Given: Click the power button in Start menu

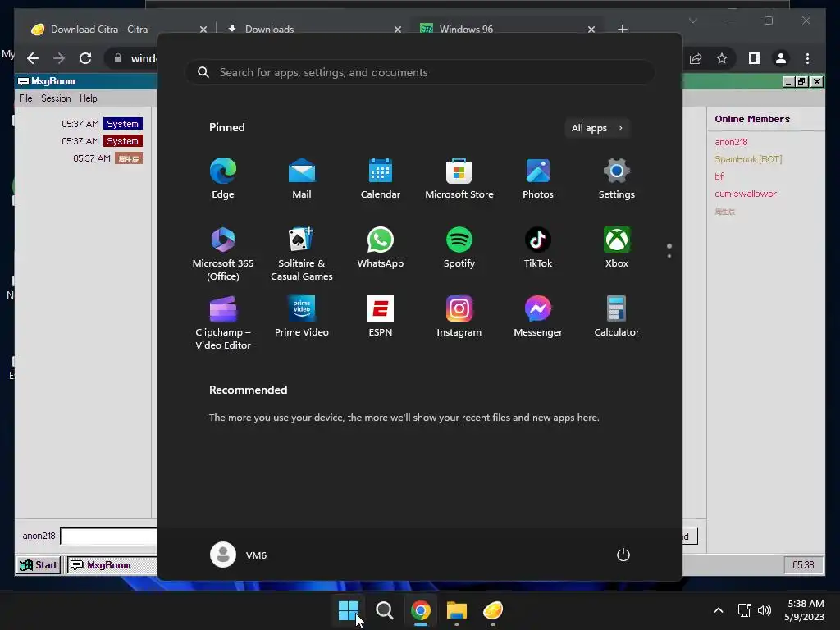Looking at the screenshot, I should 623,555.
